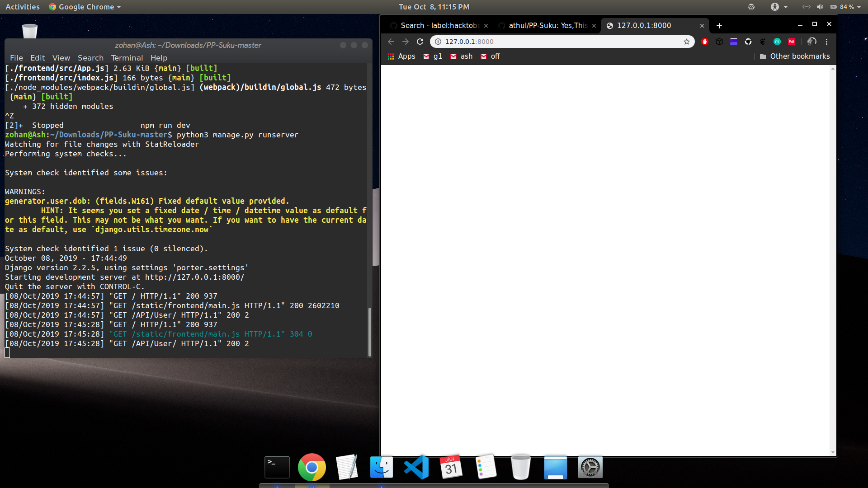Open the Google Chrome app menu

point(85,7)
